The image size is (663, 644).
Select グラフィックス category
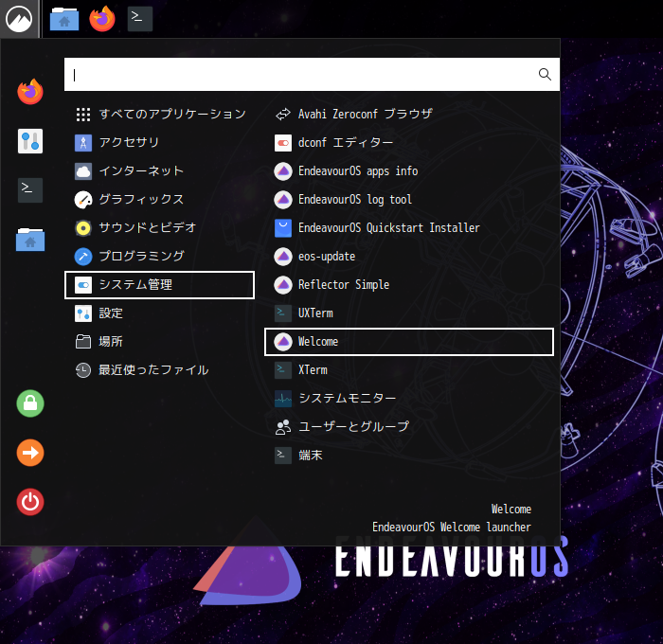(159, 200)
